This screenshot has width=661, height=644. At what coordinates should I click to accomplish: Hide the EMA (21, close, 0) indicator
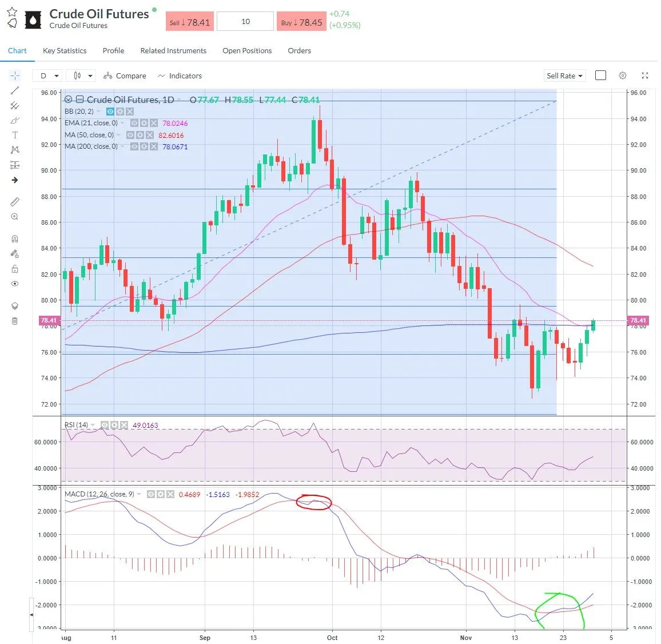coord(134,122)
